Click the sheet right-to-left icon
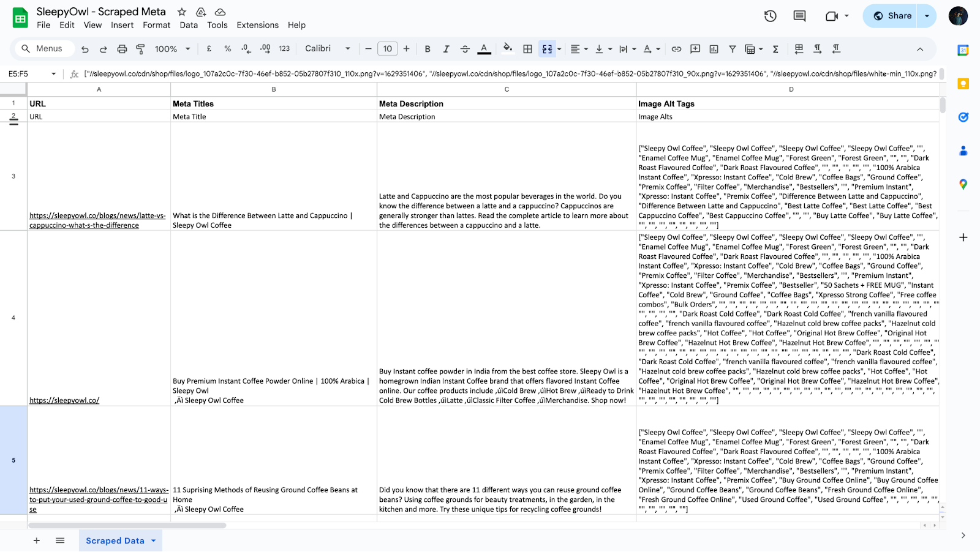This screenshot has height=552, width=980. click(799, 49)
